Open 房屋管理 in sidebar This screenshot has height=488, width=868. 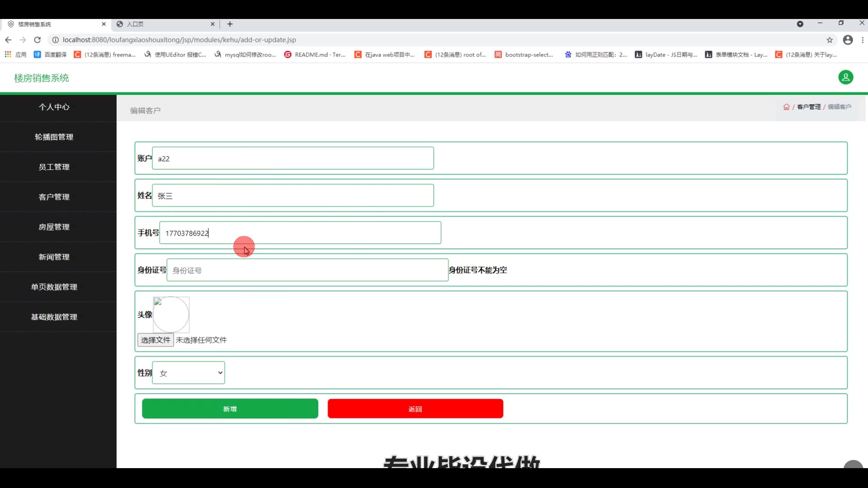click(54, 227)
